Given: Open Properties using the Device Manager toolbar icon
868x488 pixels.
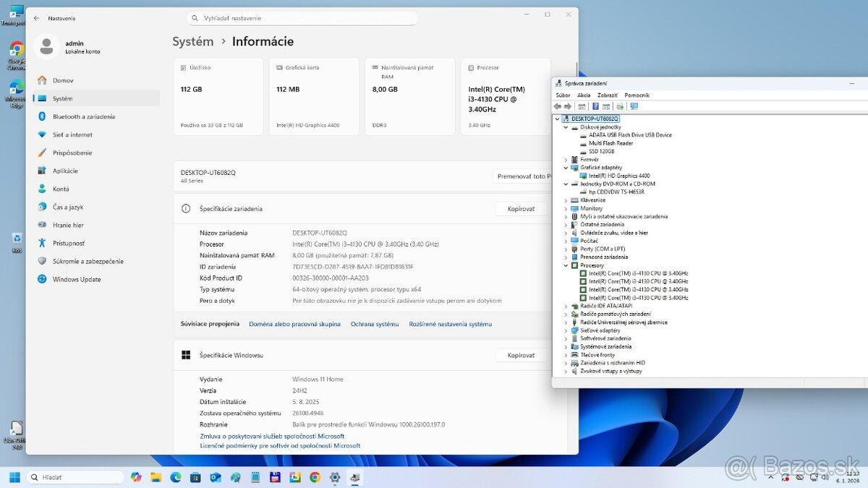Looking at the screenshot, I should [582, 106].
